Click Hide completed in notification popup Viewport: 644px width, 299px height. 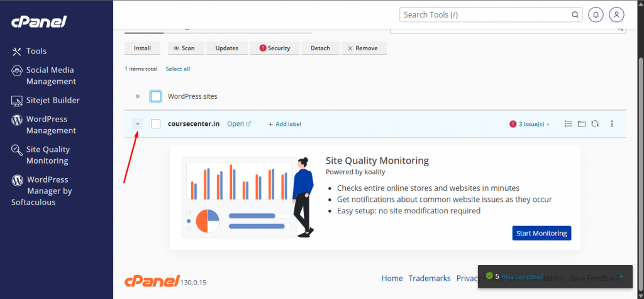point(522,277)
